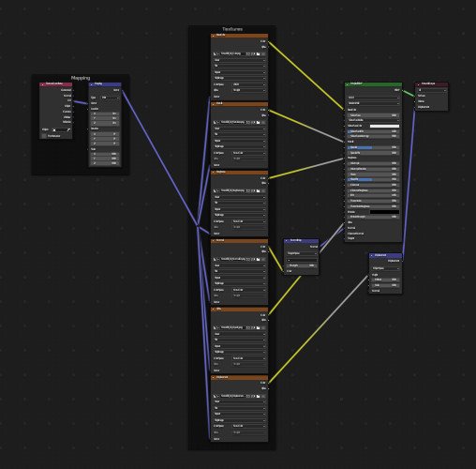Click open-folder icon in Roughness texture node
Viewport: 476px width, 469px height.
258,190
